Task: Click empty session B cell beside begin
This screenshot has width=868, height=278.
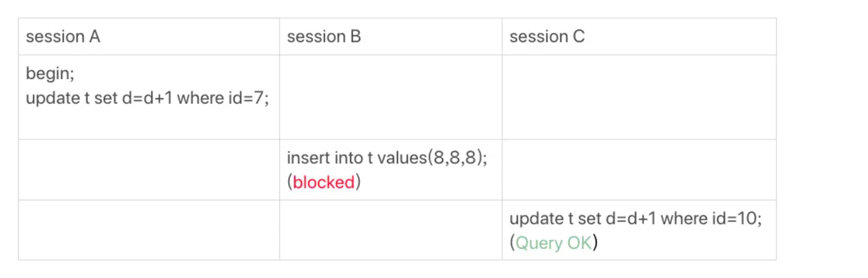Action: coord(390,97)
